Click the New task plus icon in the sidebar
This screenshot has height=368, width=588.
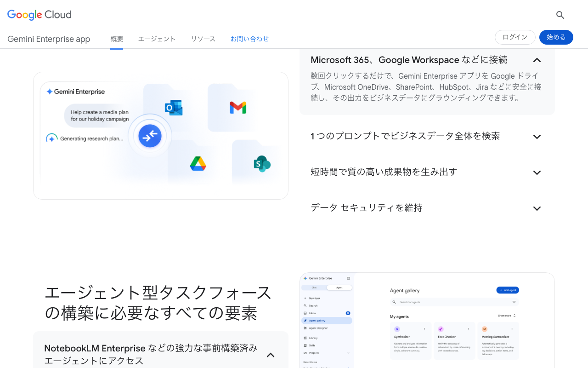click(x=305, y=298)
